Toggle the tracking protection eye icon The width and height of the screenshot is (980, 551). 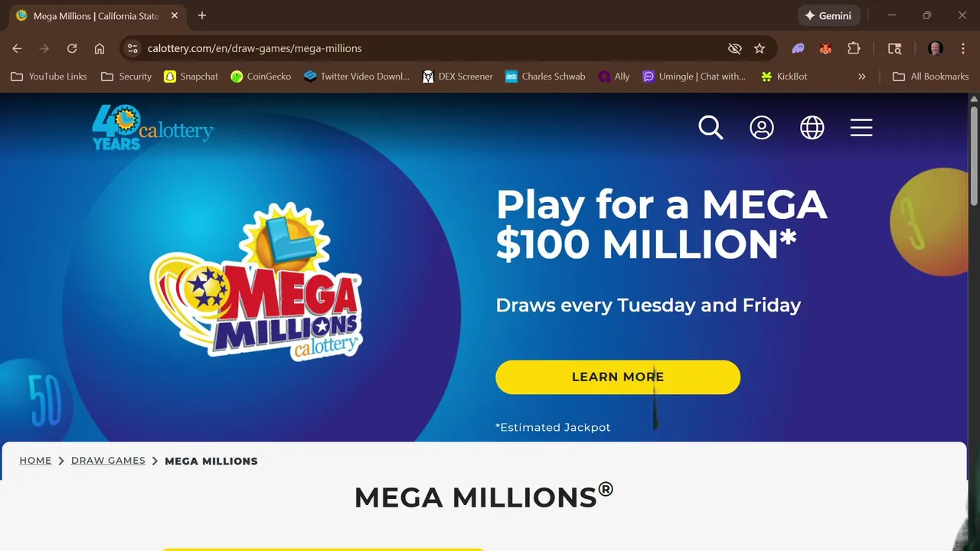735,48
